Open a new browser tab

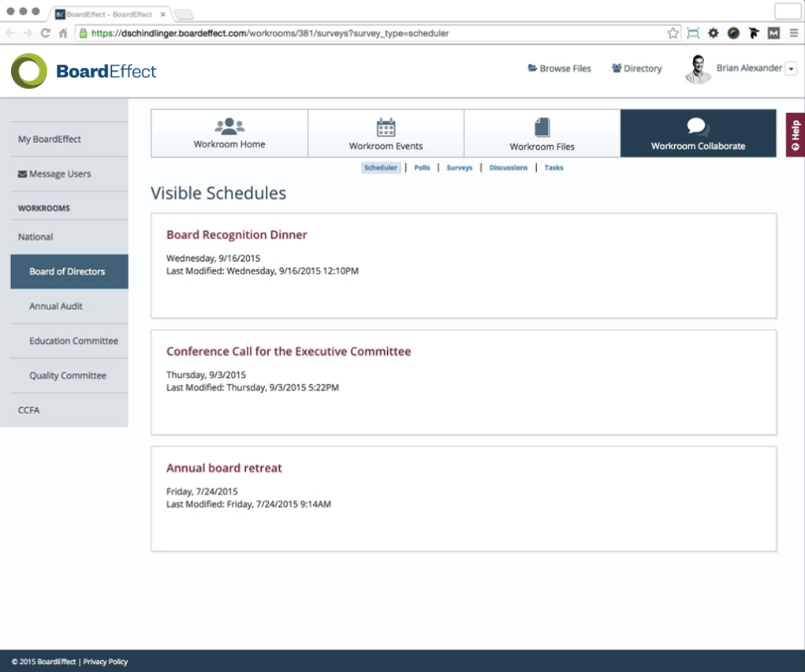[183, 14]
